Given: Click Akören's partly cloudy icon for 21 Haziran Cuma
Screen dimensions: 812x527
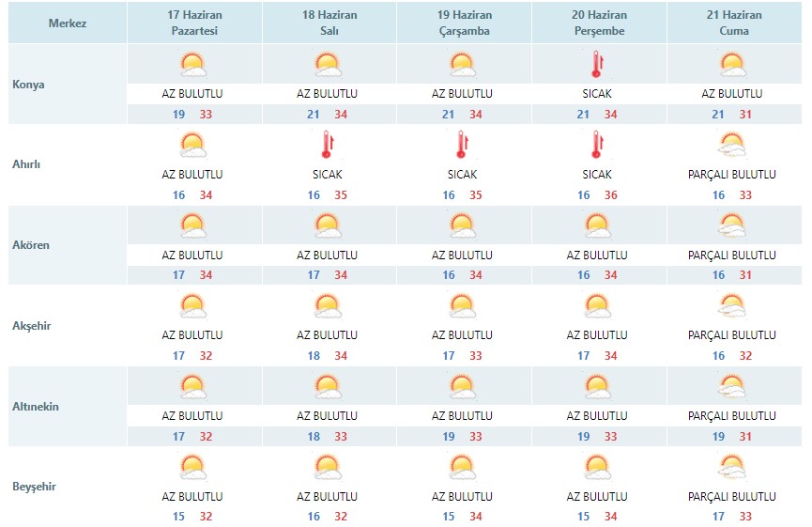Looking at the screenshot, I should (x=731, y=225).
